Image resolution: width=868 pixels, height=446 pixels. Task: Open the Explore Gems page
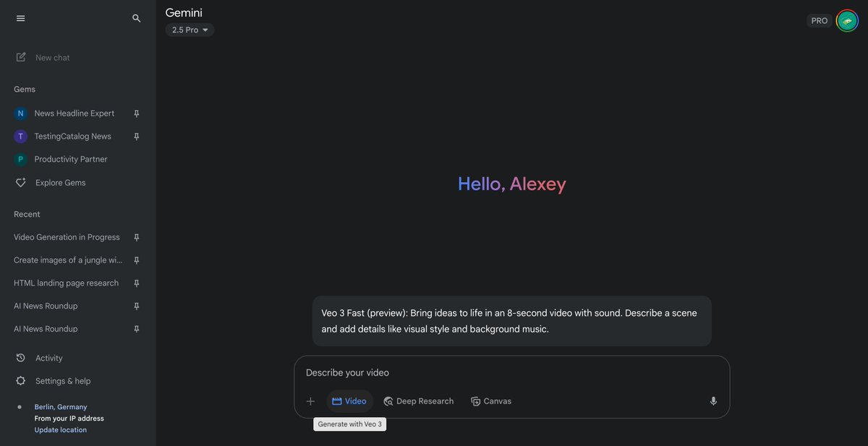tap(61, 183)
